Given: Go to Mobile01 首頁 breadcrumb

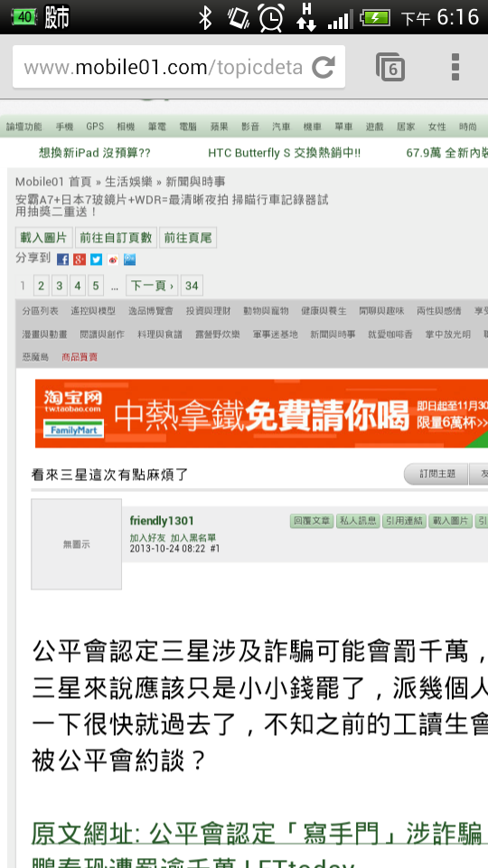Looking at the screenshot, I should [x=53, y=182].
